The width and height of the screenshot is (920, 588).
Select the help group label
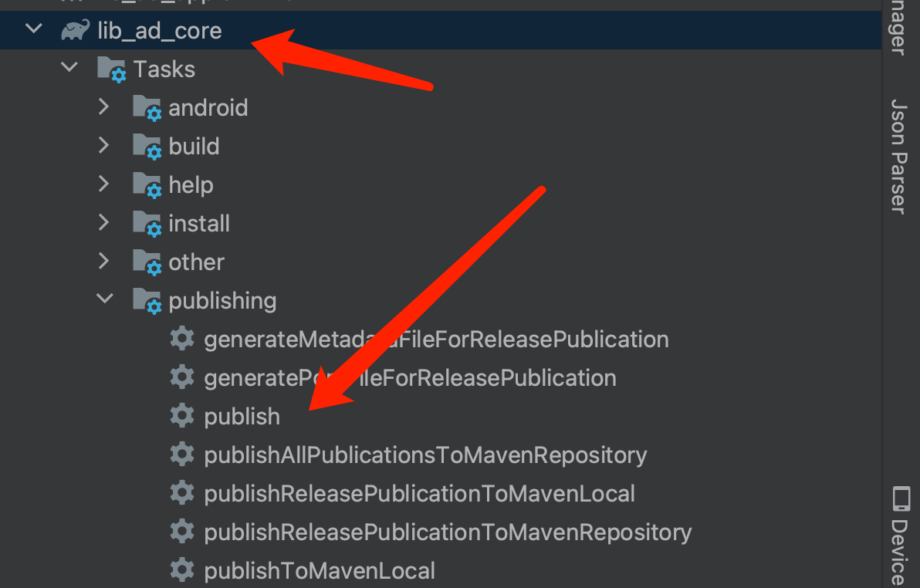pos(191,185)
